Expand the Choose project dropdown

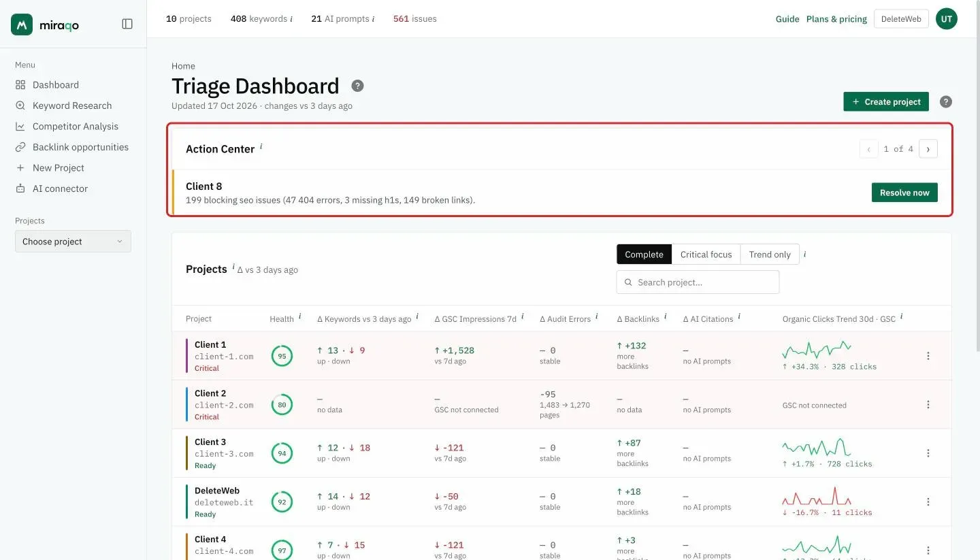pyautogui.click(x=73, y=242)
